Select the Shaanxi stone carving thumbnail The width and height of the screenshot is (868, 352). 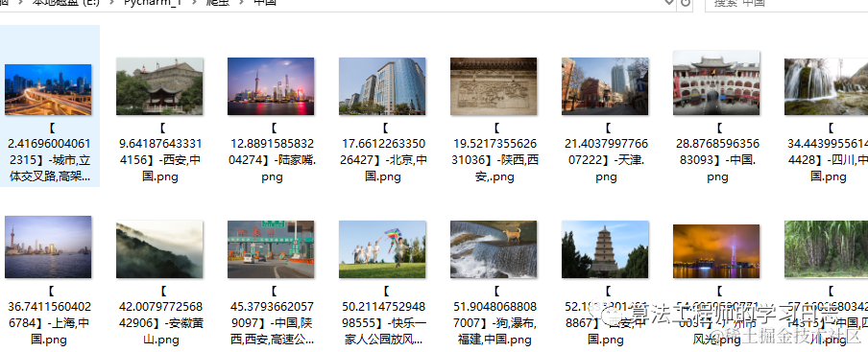[494, 86]
